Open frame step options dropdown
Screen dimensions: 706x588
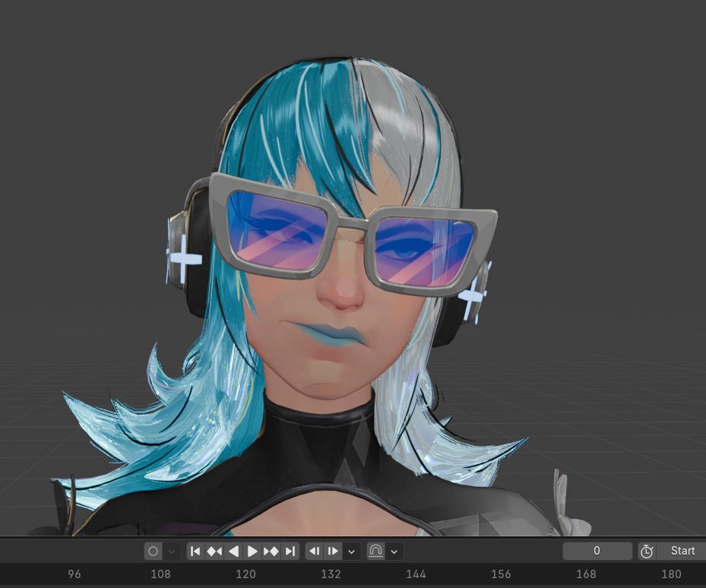pyautogui.click(x=352, y=551)
